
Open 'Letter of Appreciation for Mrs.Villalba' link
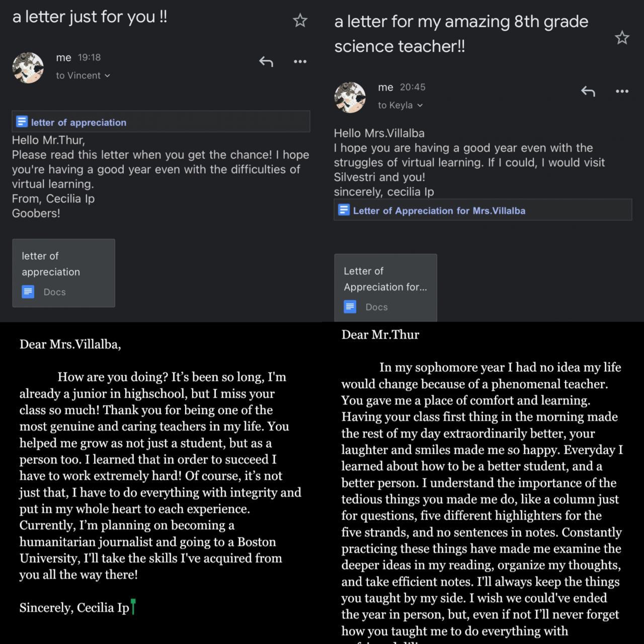click(x=439, y=211)
